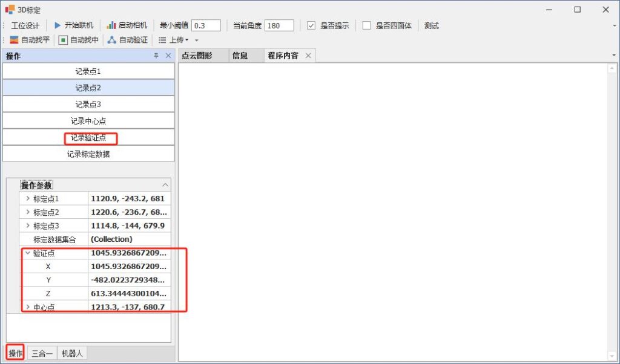Image resolution: width=620 pixels, height=364 pixels.
Task: Click the 自动验证 triangle icon
Action: coord(111,40)
